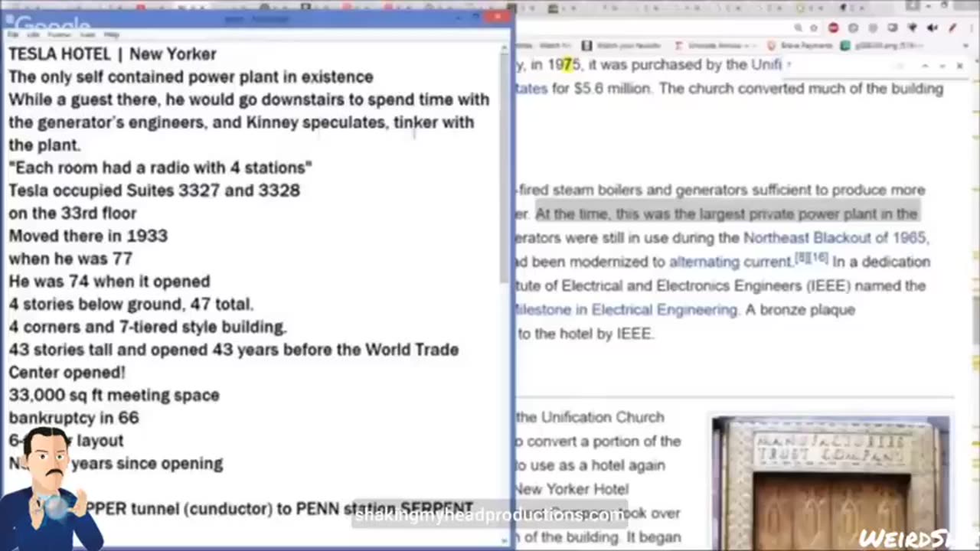Open the Manufacturers Trust Company door image
980x551 pixels.
point(831,484)
